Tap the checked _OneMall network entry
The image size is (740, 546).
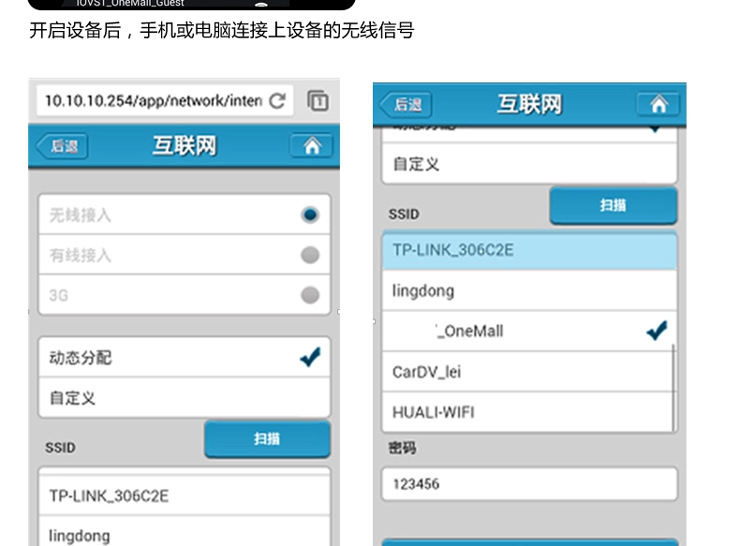(x=529, y=331)
